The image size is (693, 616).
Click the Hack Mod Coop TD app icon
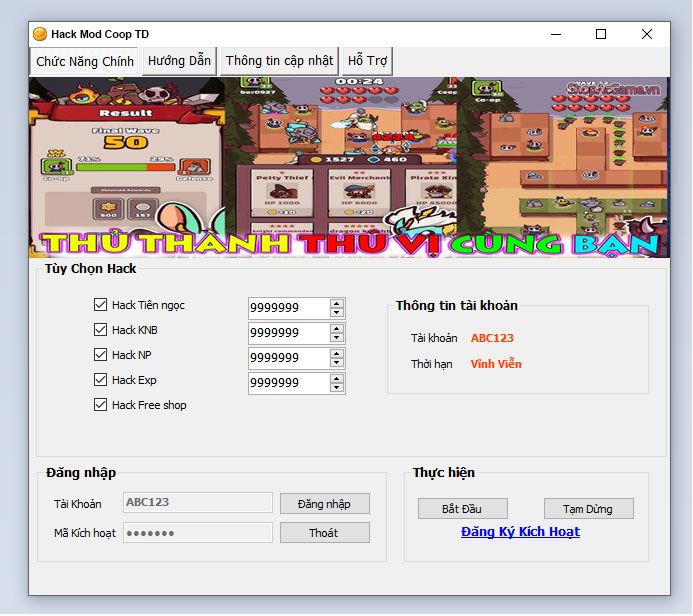[x=40, y=34]
